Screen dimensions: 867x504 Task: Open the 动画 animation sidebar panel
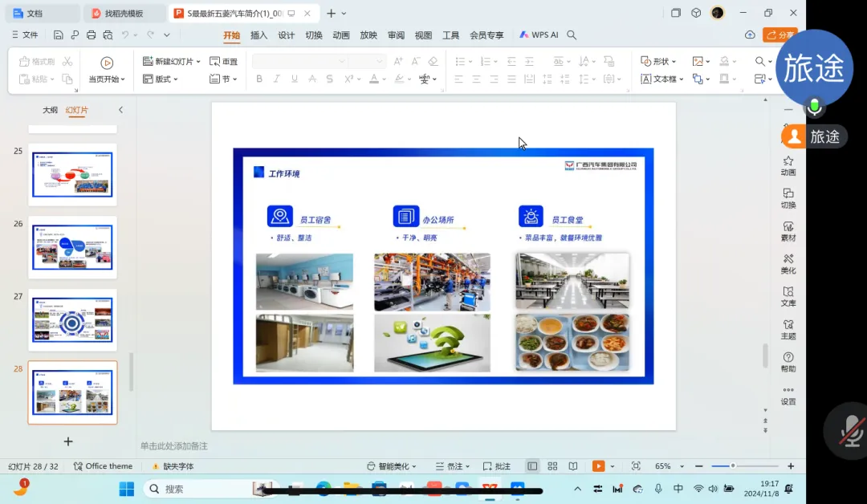click(x=788, y=165)
